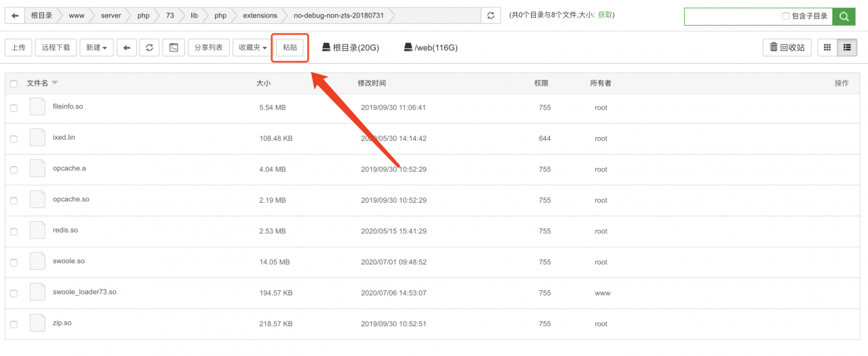Click date 2020/07/06 14:53:07

[393, 293]
